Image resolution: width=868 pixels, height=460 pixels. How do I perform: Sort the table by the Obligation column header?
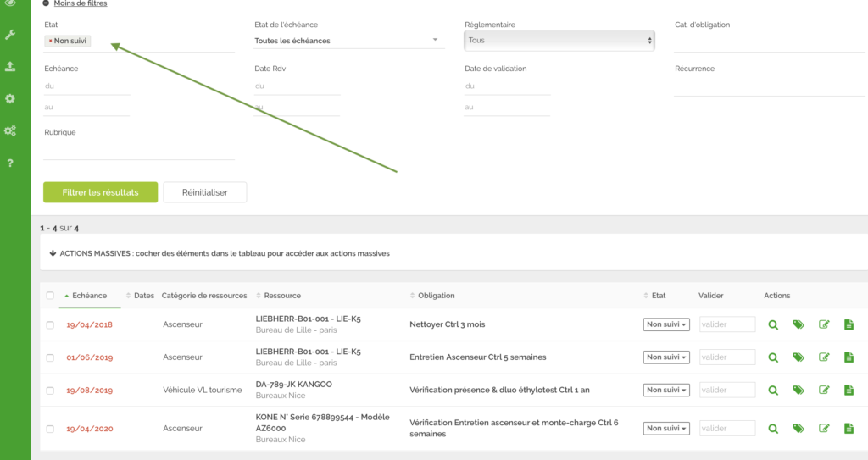[436, 296]
